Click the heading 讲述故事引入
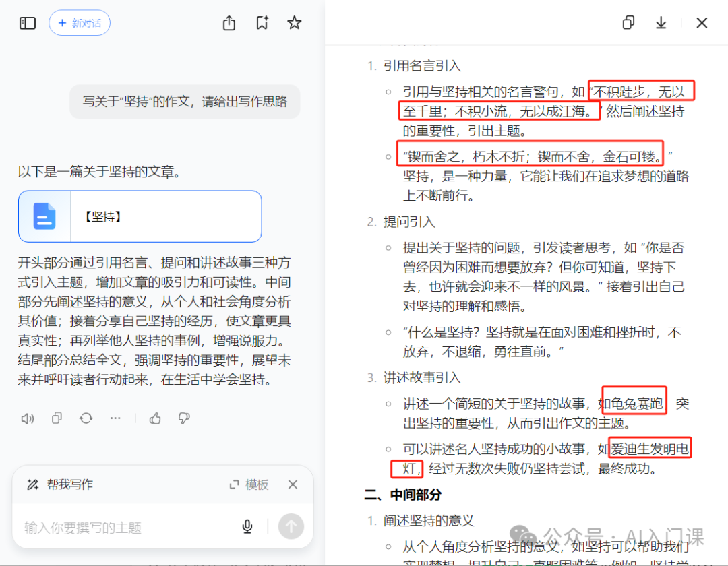The width and height of the screenshot is (728, 566). tap(422, 377)
